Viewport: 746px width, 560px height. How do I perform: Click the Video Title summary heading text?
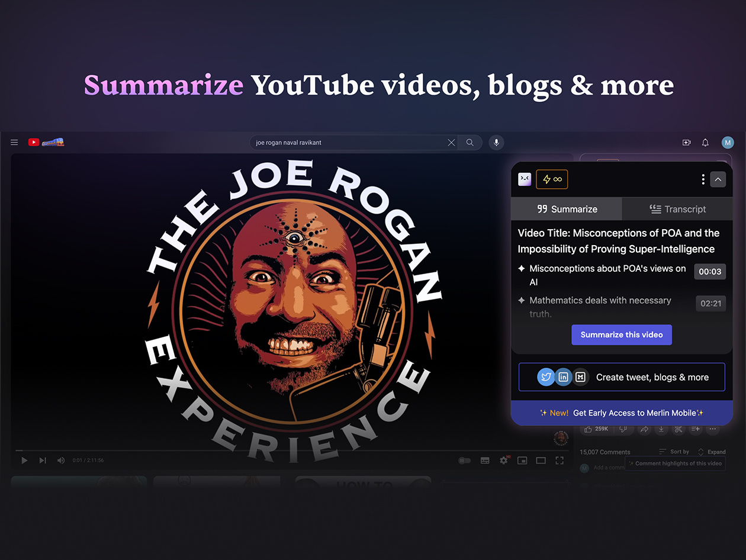click(x=619, y=241)
